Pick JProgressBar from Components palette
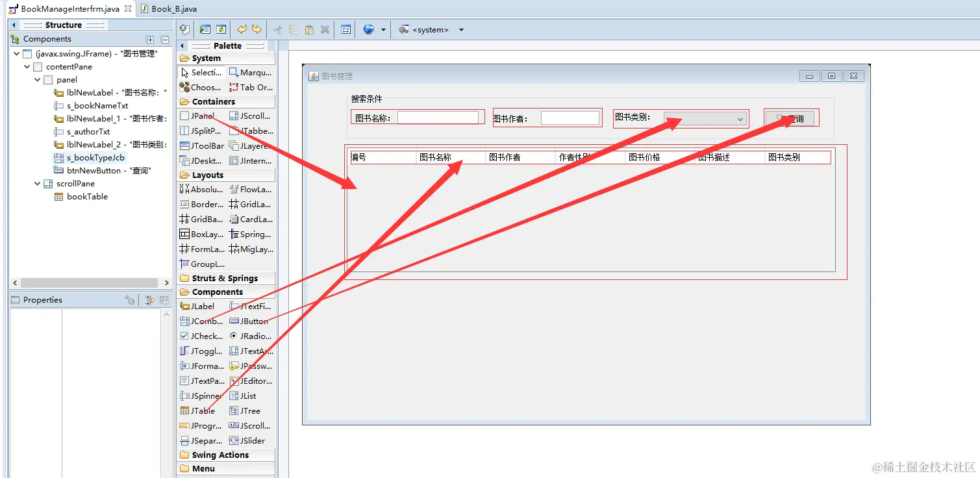Screen dimensions: 980x478 click(x=201, y=426)
